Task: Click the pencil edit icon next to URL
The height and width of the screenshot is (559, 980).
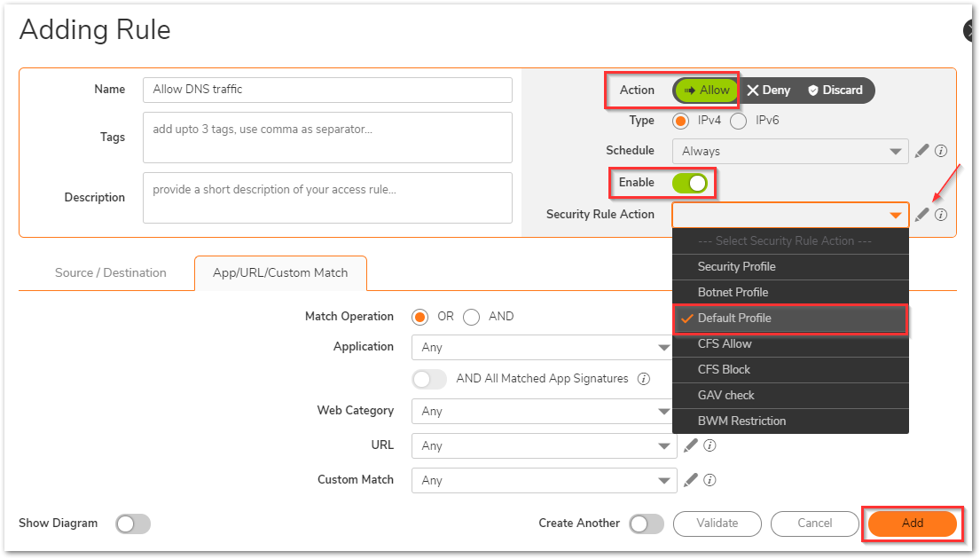Action: tap(691, 445)
